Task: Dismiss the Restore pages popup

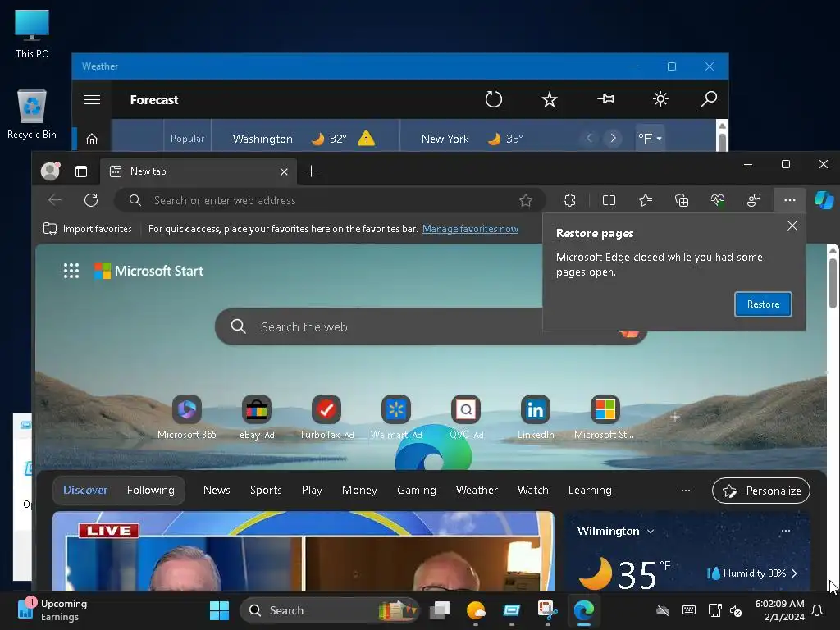Action: [x=792, y=226]
